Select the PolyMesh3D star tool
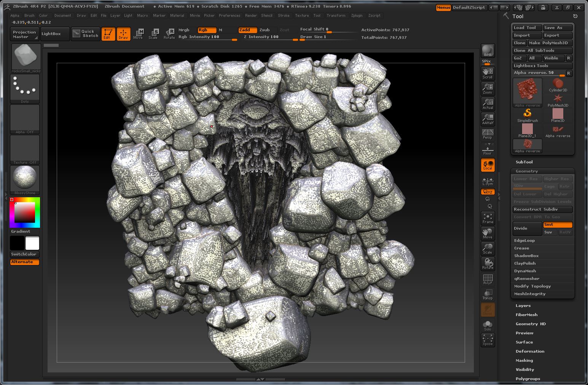 [558, 101]
